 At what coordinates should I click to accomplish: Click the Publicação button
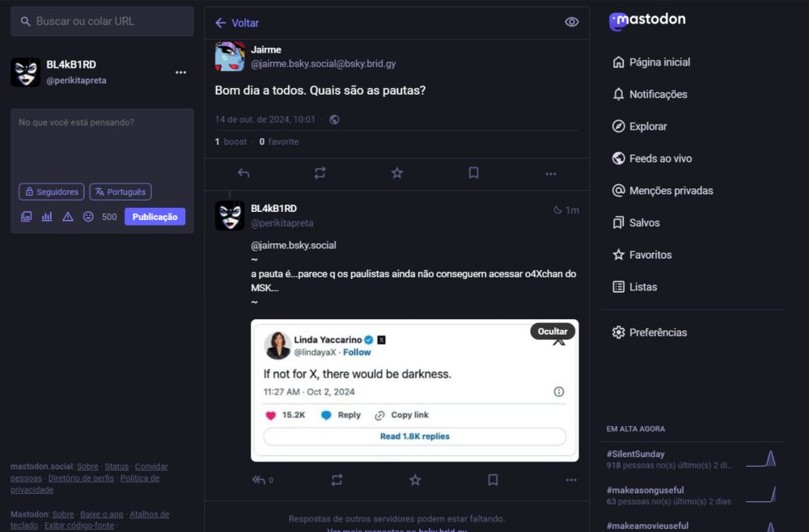click(155, 217)
